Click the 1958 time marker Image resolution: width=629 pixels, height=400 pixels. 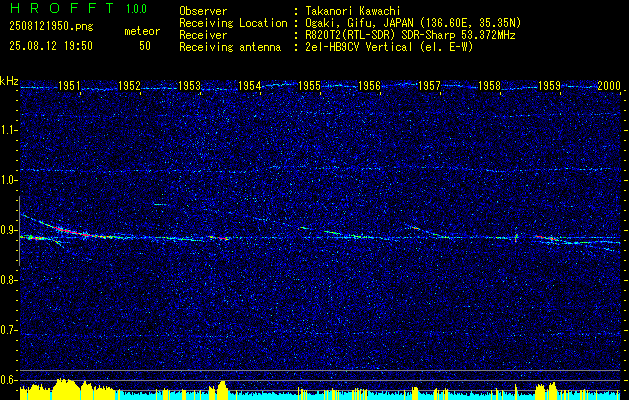(x=490, y=86)
